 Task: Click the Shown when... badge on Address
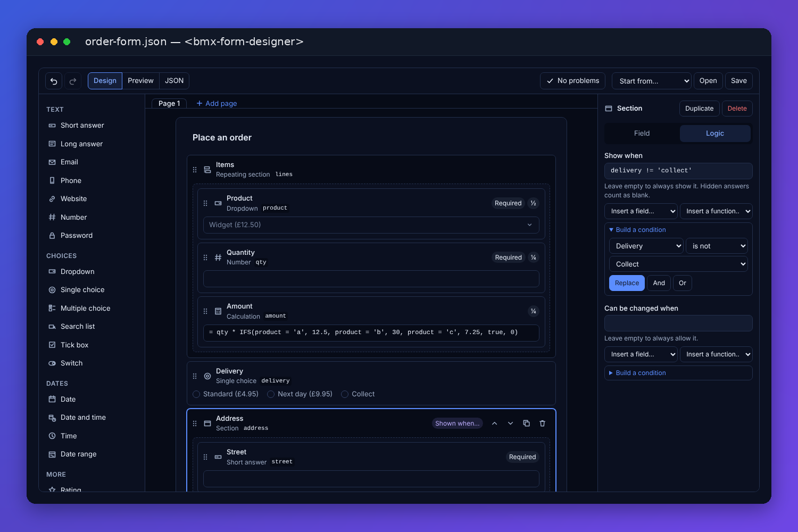tap(457, 423)
